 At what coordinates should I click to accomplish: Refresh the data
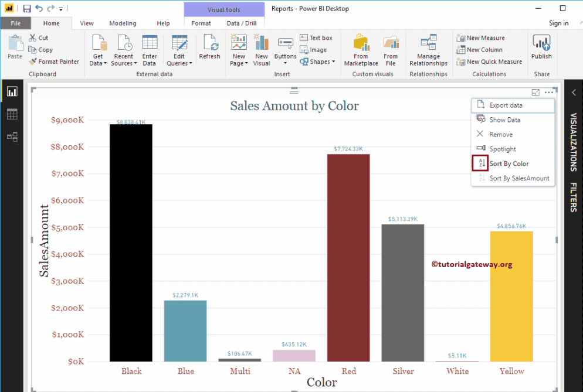coord(210,47)
